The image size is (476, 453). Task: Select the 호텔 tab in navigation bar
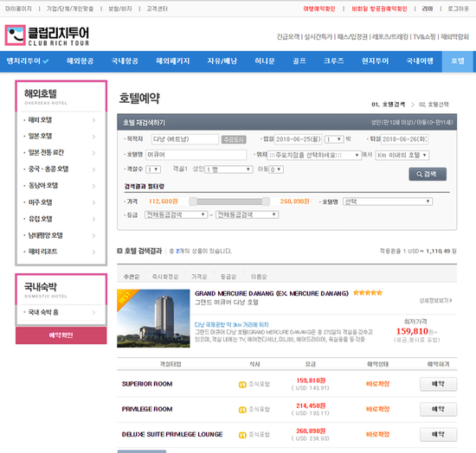(x=457, y=61)
